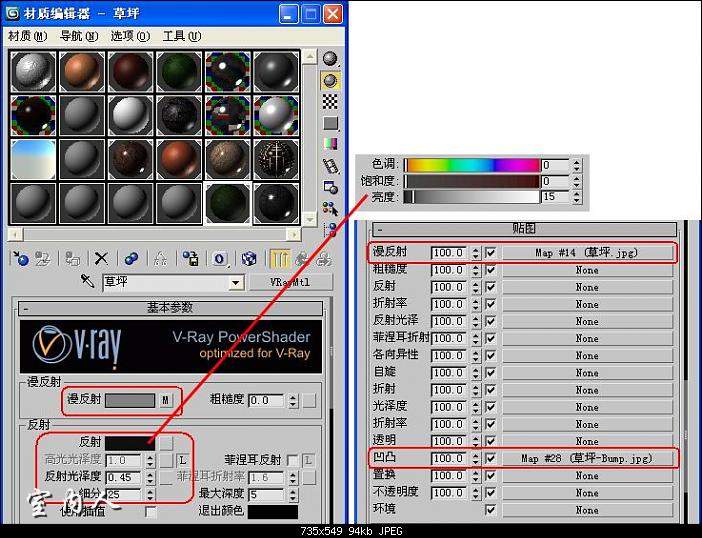702x538 pixels.
Task: Collapse the 贴图 rollout header
Action: tap(524, 229)
